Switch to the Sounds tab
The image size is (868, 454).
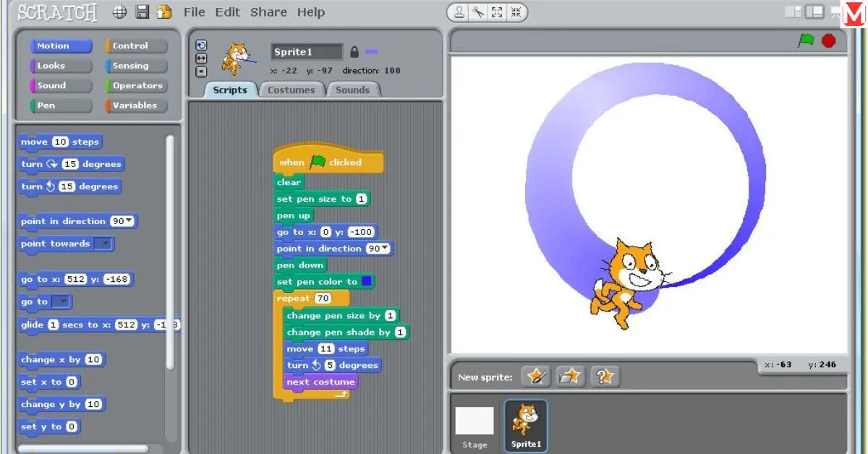[x=353, y=90]
